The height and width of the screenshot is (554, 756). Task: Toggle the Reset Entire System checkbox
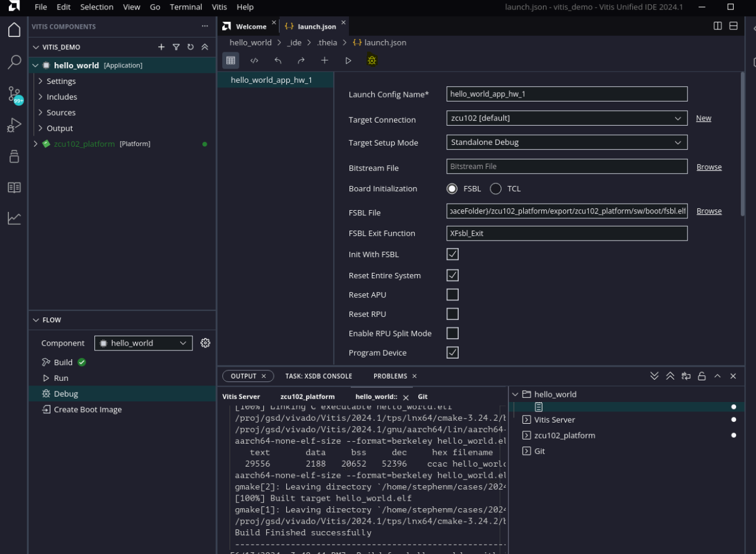453,275
